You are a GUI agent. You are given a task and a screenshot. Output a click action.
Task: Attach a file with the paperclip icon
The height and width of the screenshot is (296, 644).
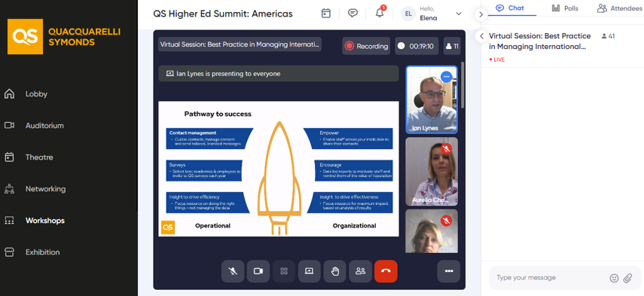click(627, 278)
